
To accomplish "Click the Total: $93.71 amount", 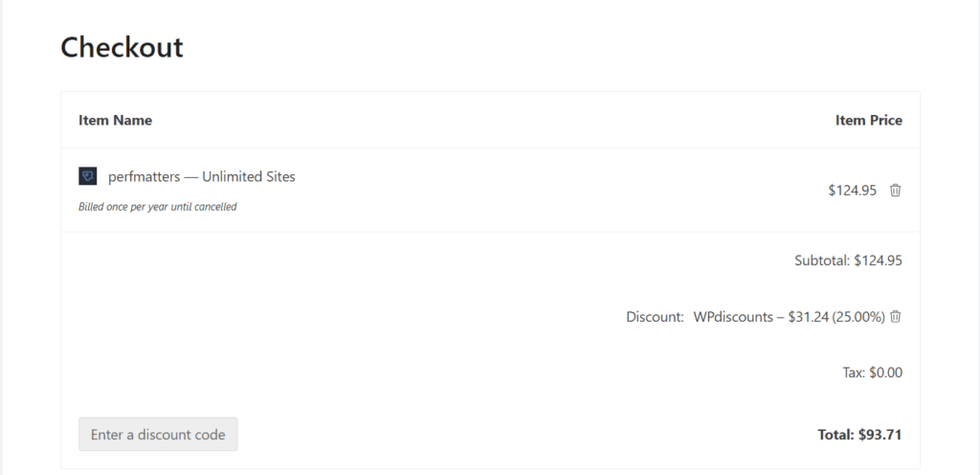I will point(880,435).
